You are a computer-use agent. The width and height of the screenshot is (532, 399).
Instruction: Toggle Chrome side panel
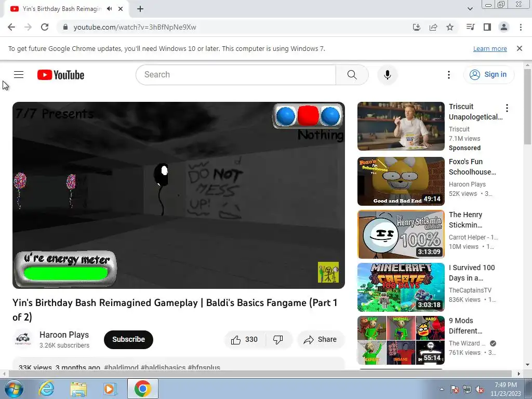[487, 27]
